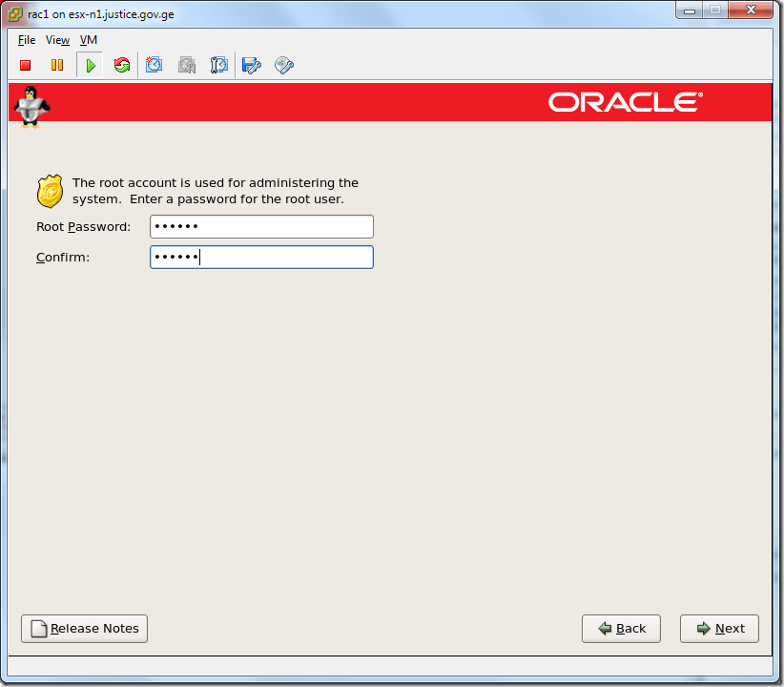Screen dimensions: 784x687
Task: Open the VM menu
Action: [88, 40]
